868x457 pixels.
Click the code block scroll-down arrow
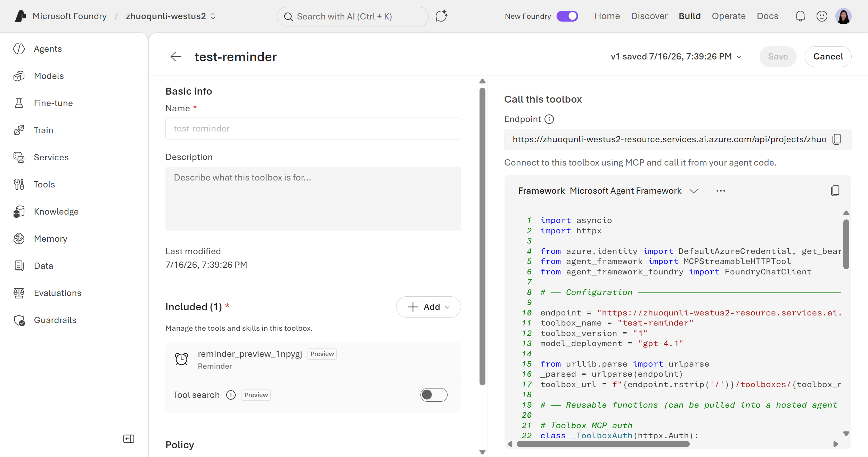(x=846, y=434)
